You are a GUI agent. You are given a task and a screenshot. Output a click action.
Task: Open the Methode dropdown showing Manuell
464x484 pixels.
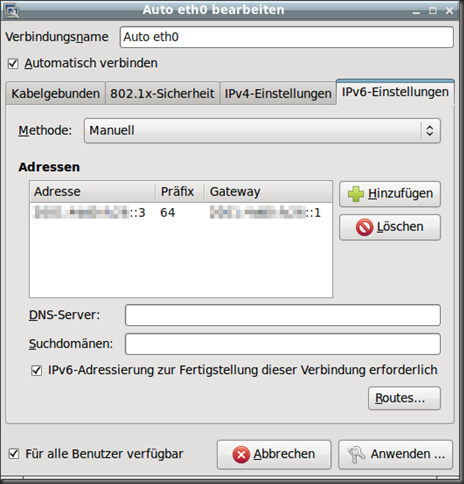pos(262,131)
